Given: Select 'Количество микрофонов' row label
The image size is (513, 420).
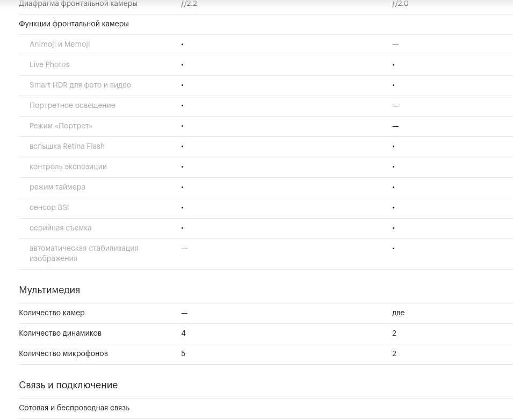Looking at the screenshot, I should click(63, 353).
